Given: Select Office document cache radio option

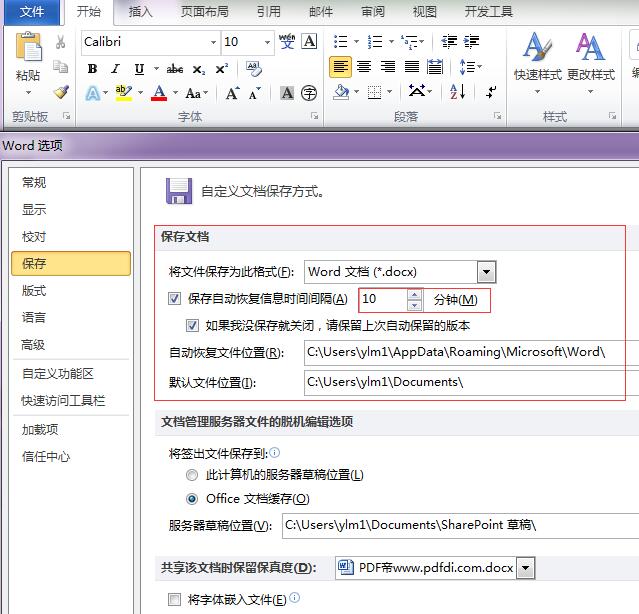Looking at the screenshot, I should [192, 499].
